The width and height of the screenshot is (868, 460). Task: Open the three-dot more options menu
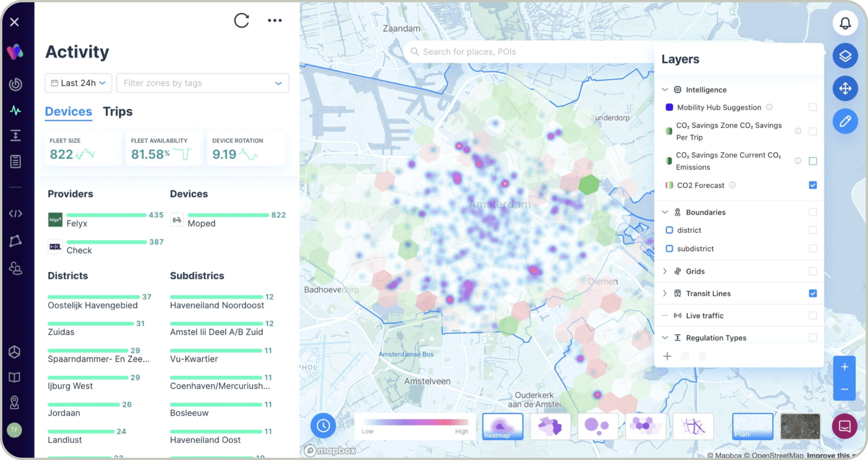pyautogui.click(x=275, y=21)
